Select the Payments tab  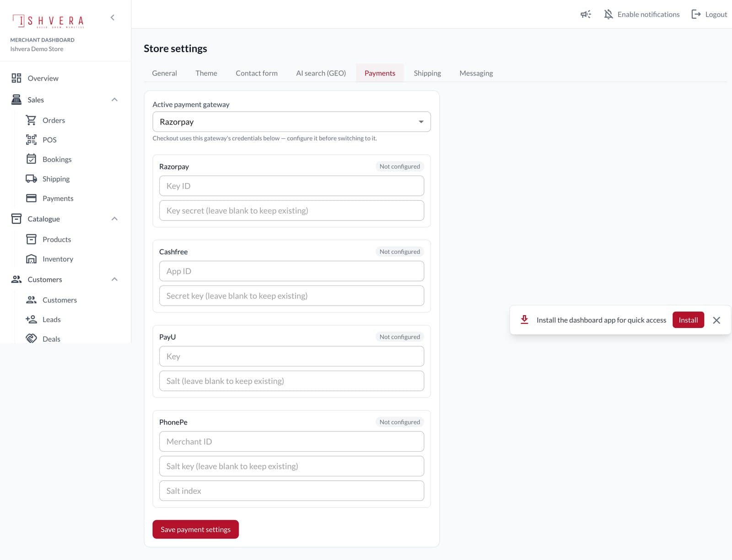tap(380, 73)
